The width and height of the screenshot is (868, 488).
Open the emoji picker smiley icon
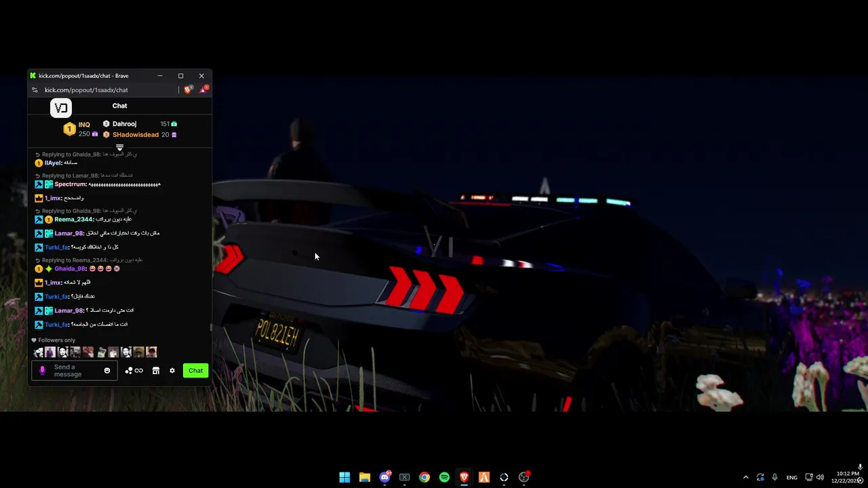(106, 371)
